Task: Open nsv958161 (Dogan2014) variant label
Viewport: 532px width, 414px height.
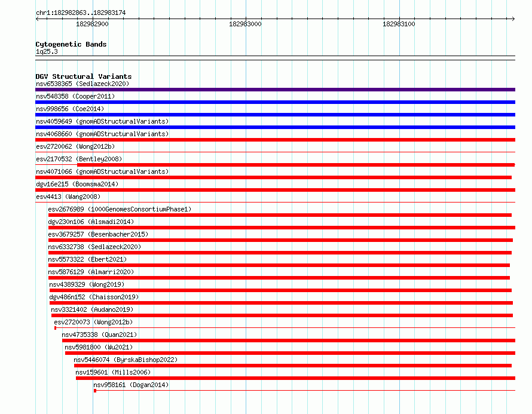Action: click(x=131, y=385)
